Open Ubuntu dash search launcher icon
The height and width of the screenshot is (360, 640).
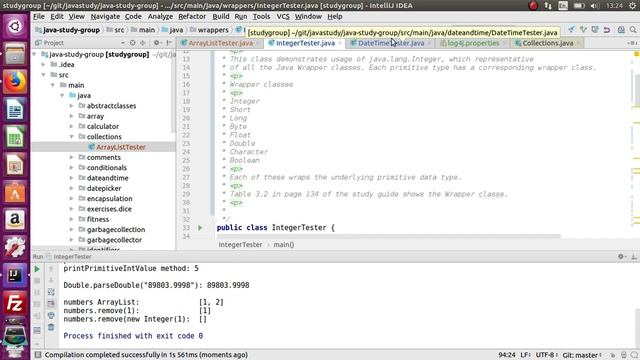(15, 26)
